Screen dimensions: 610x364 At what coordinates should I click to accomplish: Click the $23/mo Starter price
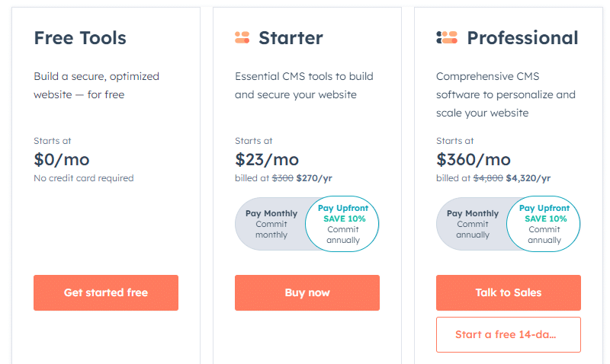267,160
